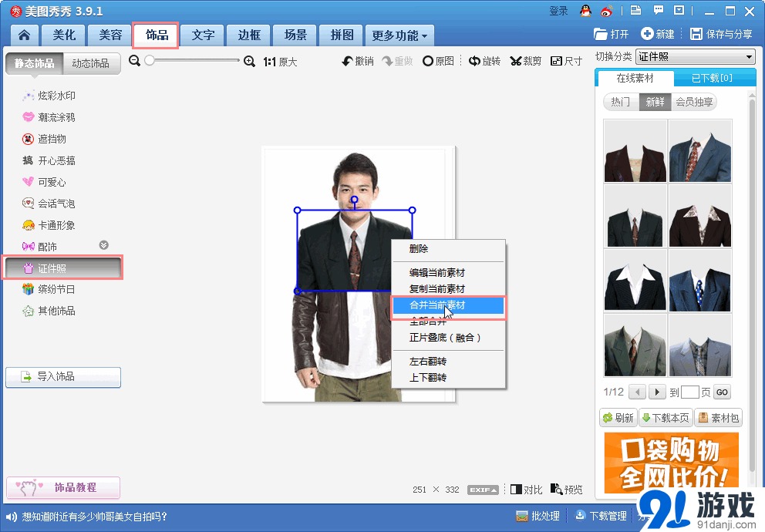Switch to 动态饰品 animated accessories
The height and width of the screenshot is (532, 765).
(91, 63)
